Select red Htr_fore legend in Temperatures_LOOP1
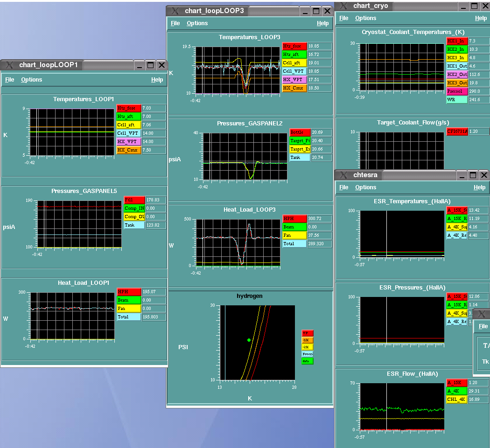Screen dimensions: 490x448 point(129,108)
